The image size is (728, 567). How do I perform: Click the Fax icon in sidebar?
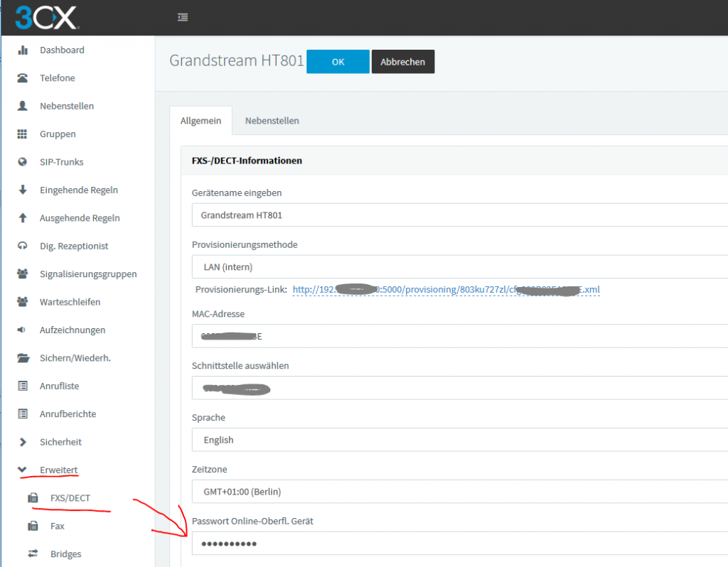33,526
